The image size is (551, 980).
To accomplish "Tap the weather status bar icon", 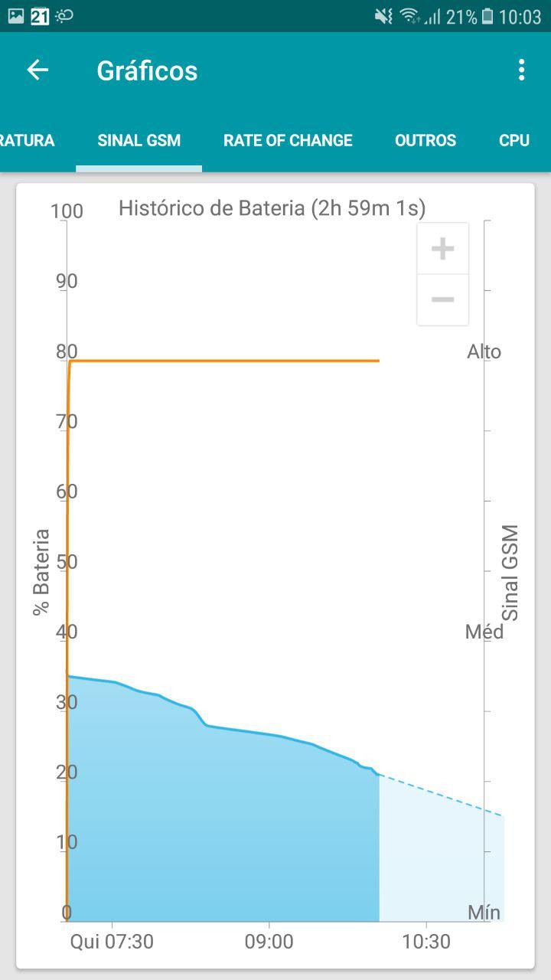I will coord(64,16).
